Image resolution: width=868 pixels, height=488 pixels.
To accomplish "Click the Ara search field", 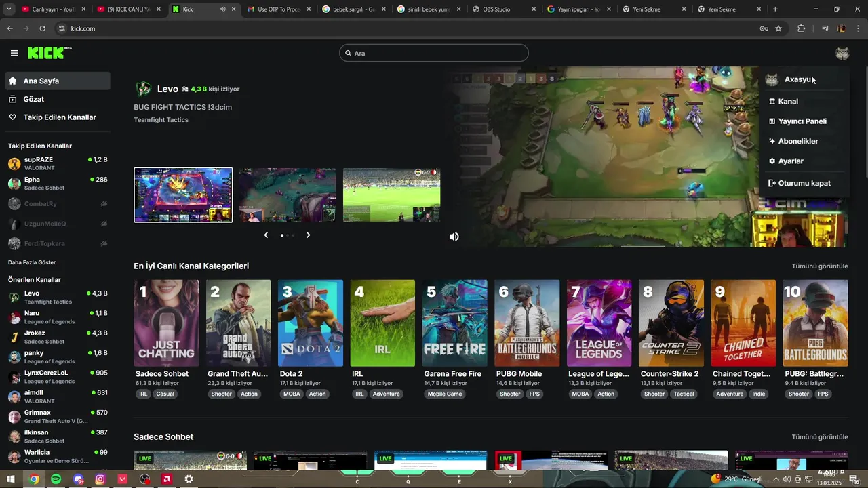I will (x=434, y=53).
